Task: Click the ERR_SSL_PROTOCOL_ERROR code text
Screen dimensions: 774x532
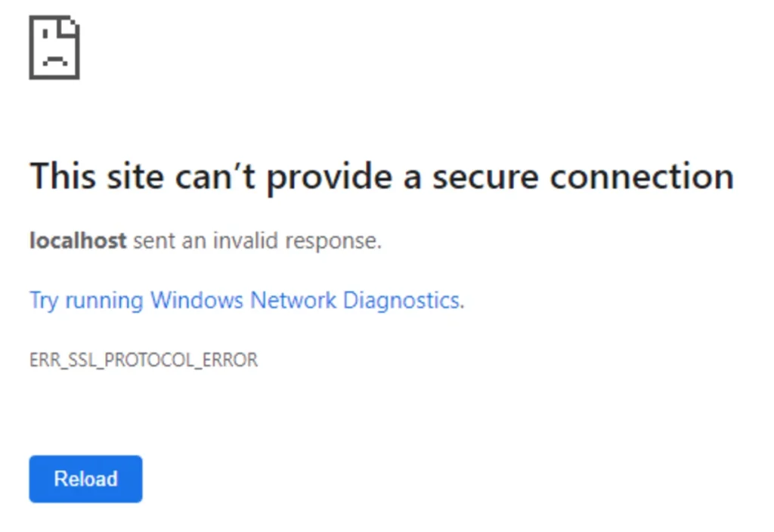Action: tap(144, 360)
